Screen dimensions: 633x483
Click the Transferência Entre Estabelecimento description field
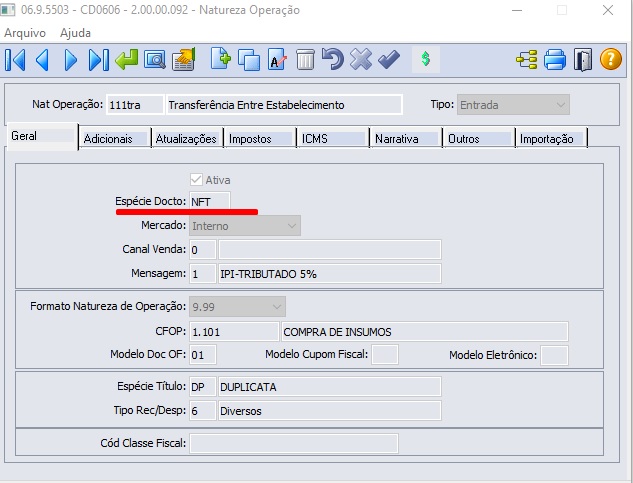tap(284, 105)
